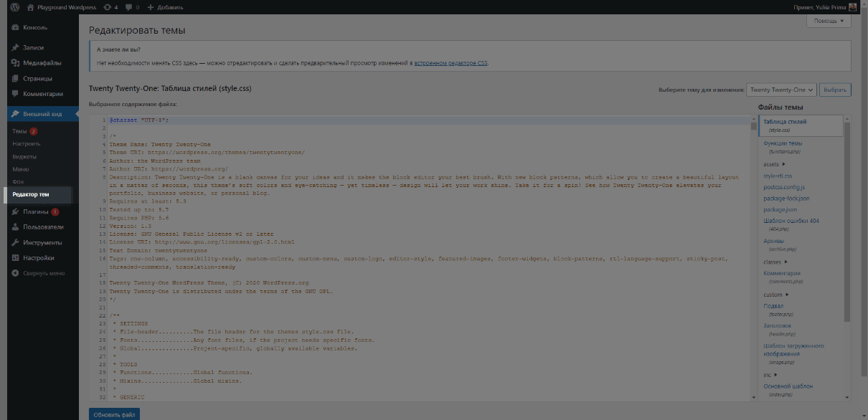Open Инструменты tools menu in the sidebar
868x420 pixels.
point(42,242)
